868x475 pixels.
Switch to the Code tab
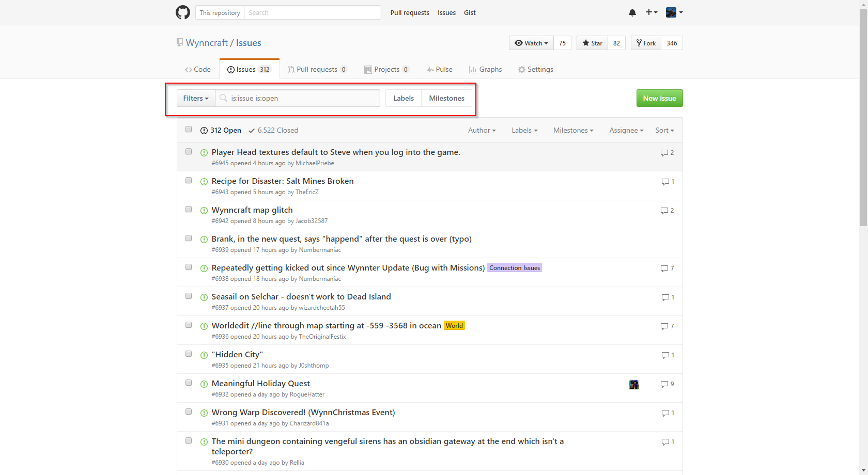(x=198, y=69)
